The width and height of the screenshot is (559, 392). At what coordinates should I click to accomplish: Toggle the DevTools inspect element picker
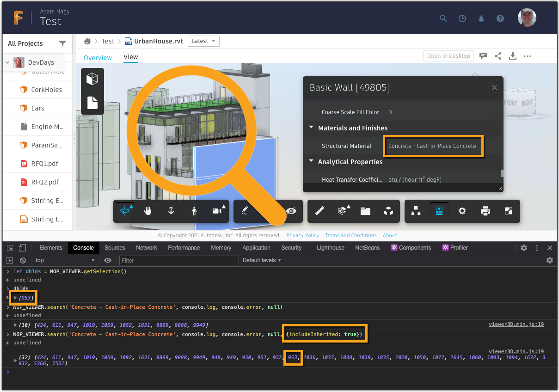10,248
